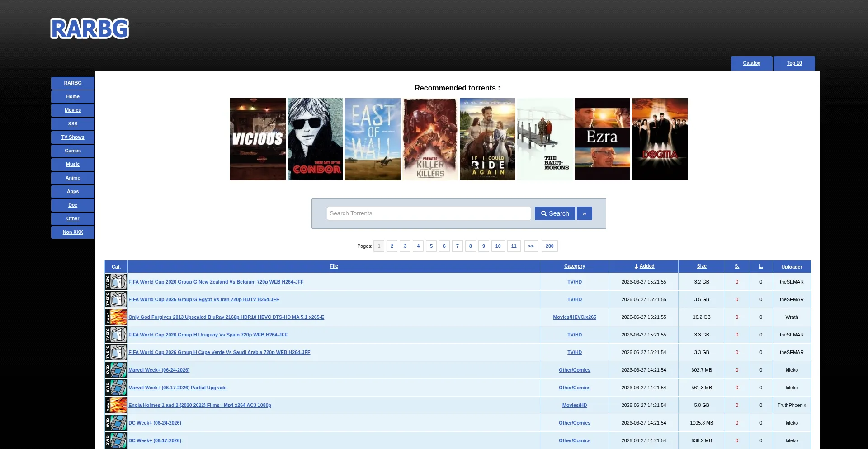Click category icon for Only God Forgives row
Screen dimensions: 868x449
coord(116,317)
